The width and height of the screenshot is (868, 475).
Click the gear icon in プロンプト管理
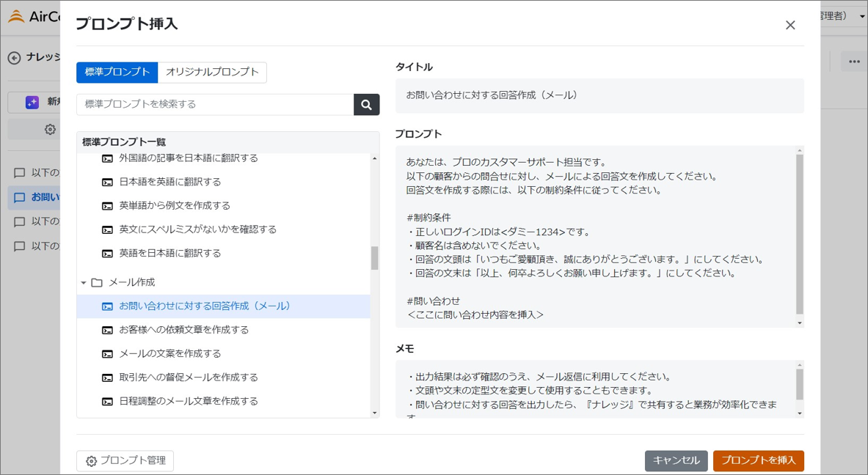(x=91, y=461)
